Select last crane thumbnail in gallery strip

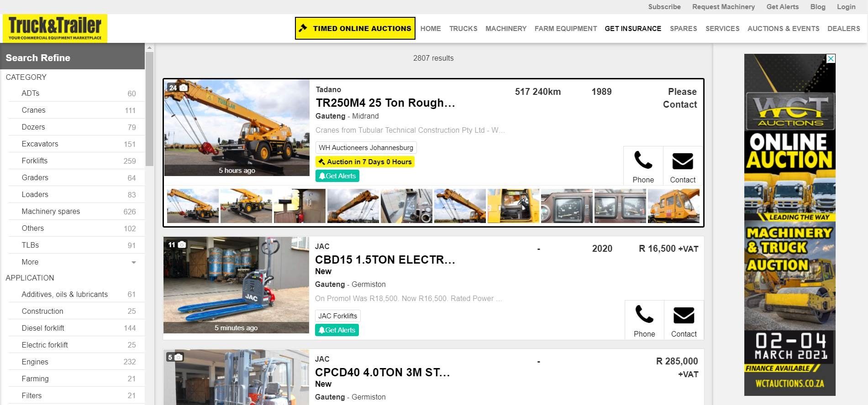click(x=673, y=206)
